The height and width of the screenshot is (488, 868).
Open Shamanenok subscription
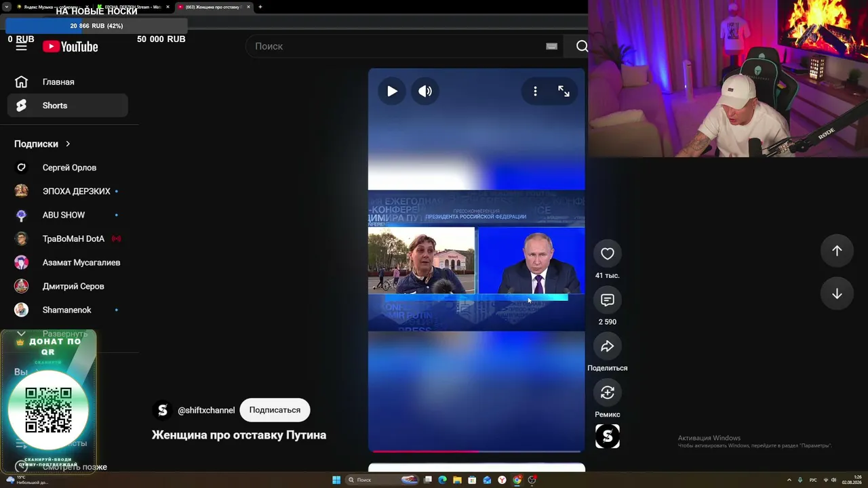(68, 310)
